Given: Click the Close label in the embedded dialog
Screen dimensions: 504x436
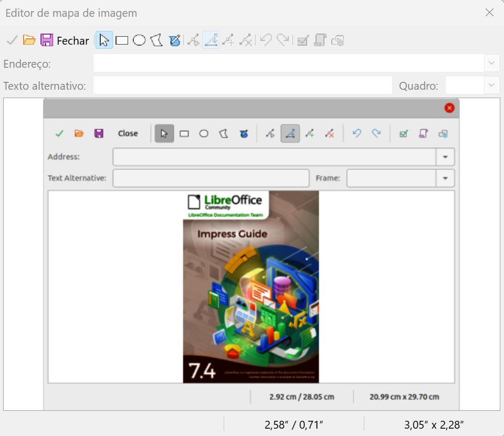Looking at the screenshot, I should point(128,133).
